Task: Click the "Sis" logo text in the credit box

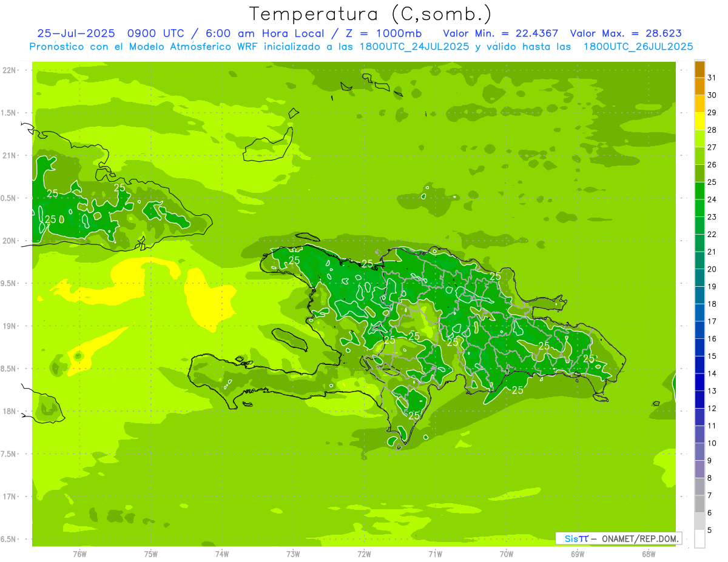Action: click(570, 538)
